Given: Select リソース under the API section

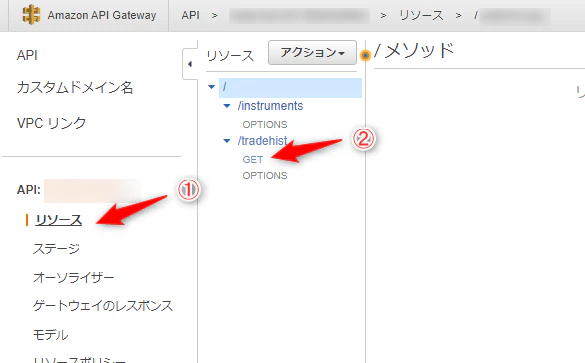Looking at the screenshot, I should [59, 220].
